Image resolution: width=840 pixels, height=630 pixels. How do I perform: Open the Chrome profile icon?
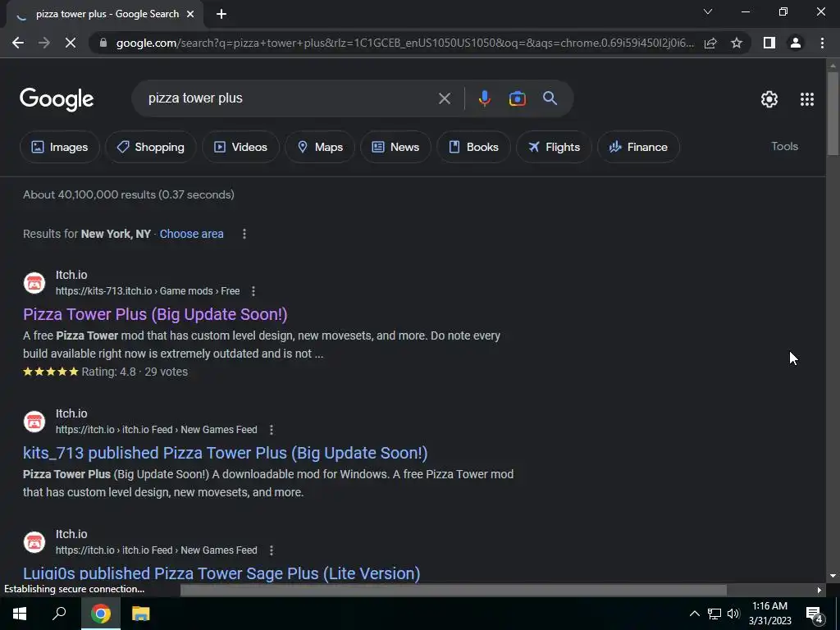[x=796, y=43]
